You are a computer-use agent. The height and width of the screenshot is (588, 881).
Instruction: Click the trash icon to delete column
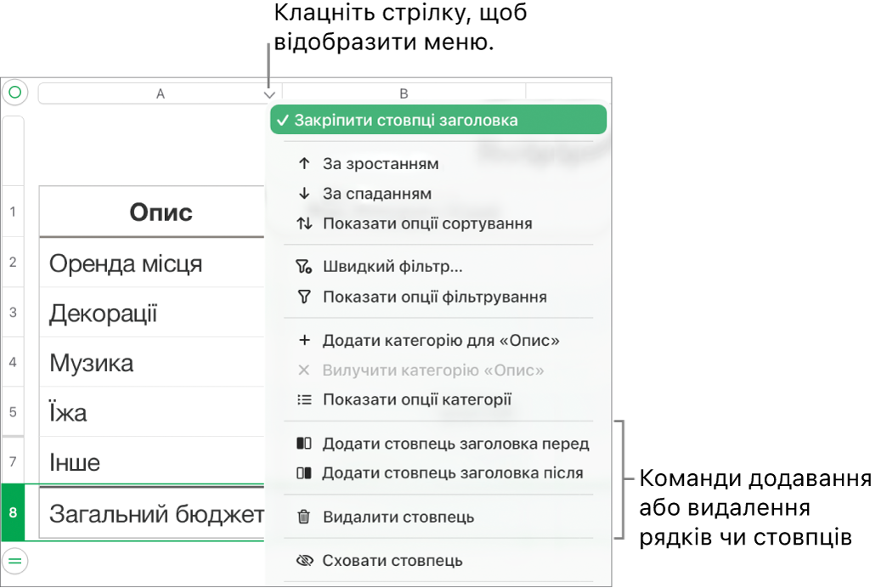(x=304, y=517)
